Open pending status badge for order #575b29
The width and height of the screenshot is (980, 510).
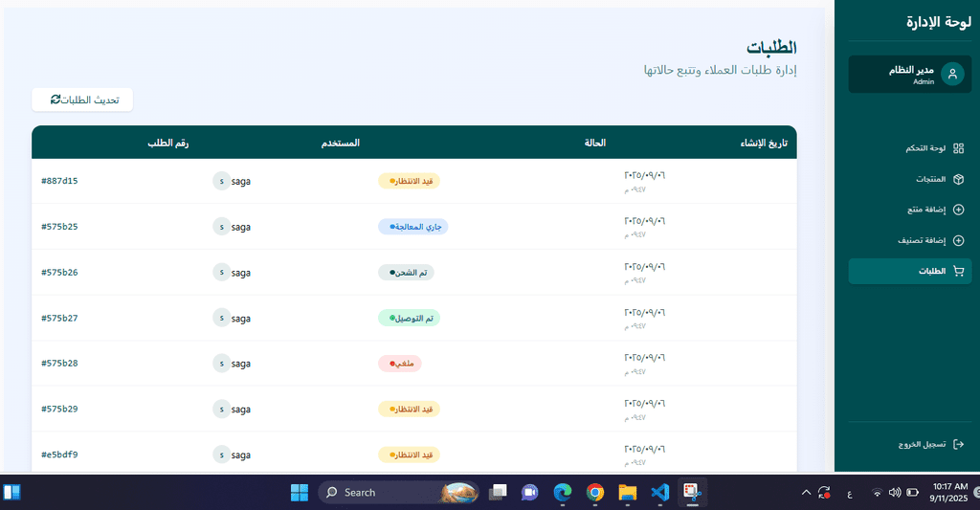click(x=409, y=409)
